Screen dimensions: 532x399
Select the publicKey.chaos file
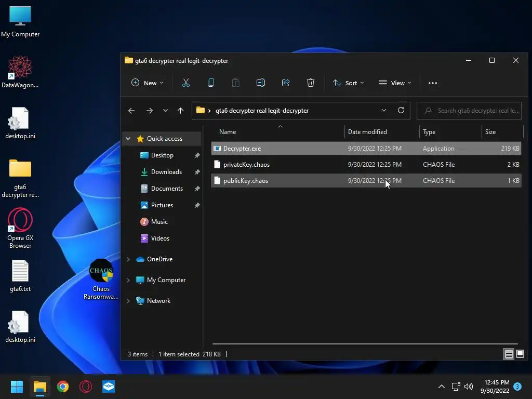[366, 180]
